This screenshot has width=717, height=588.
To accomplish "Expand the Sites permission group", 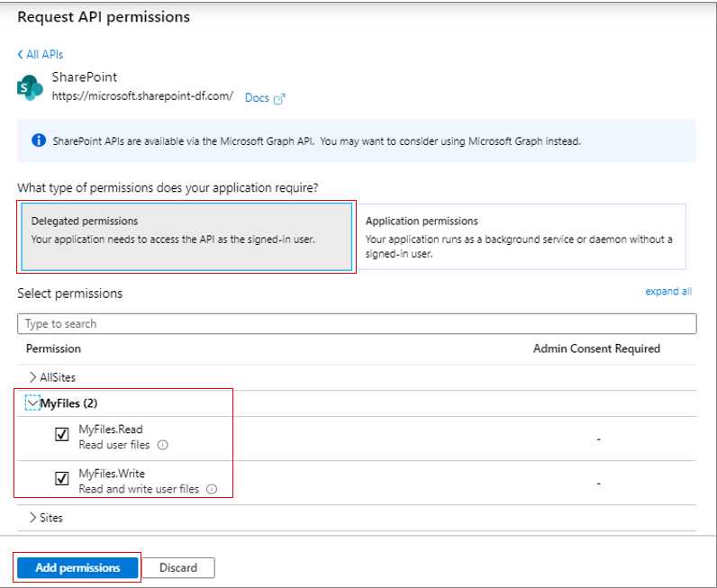I will [33, 518].
